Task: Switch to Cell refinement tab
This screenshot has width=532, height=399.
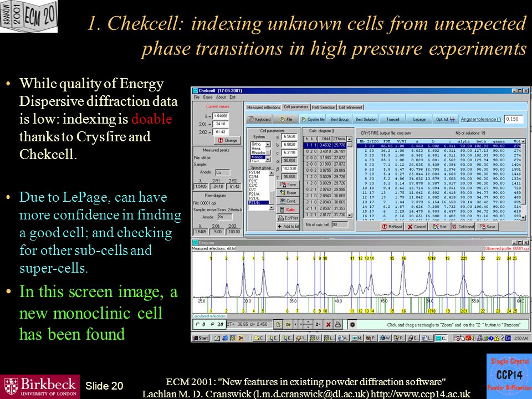Action: [x=350, y=107]
